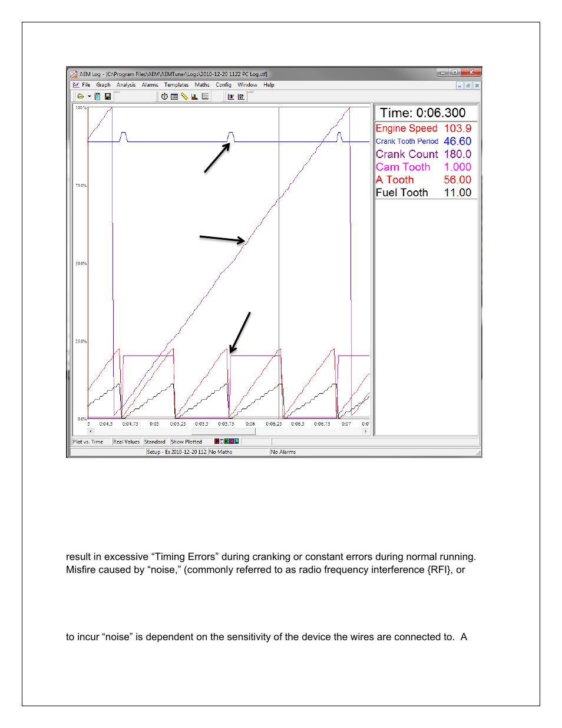Click the Crank Count value 180.0

[x=458, y=154]
